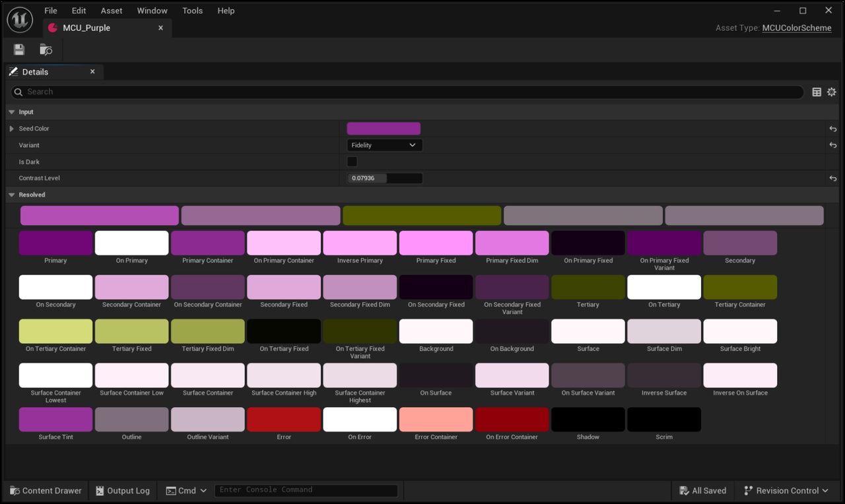Open the Variant Fidelity dropdown
This screenshot has width=845, height=504.
384,145
